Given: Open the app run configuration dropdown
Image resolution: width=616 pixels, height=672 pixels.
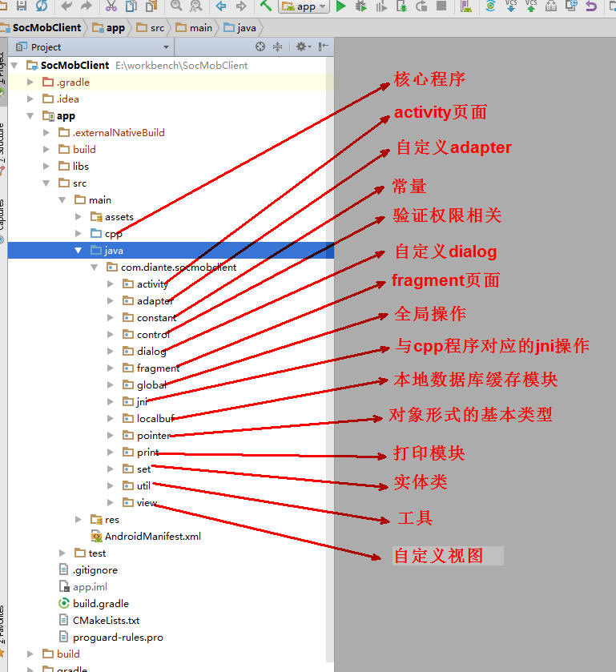Looking at the screenshot, I should click(x=304, y=6).
